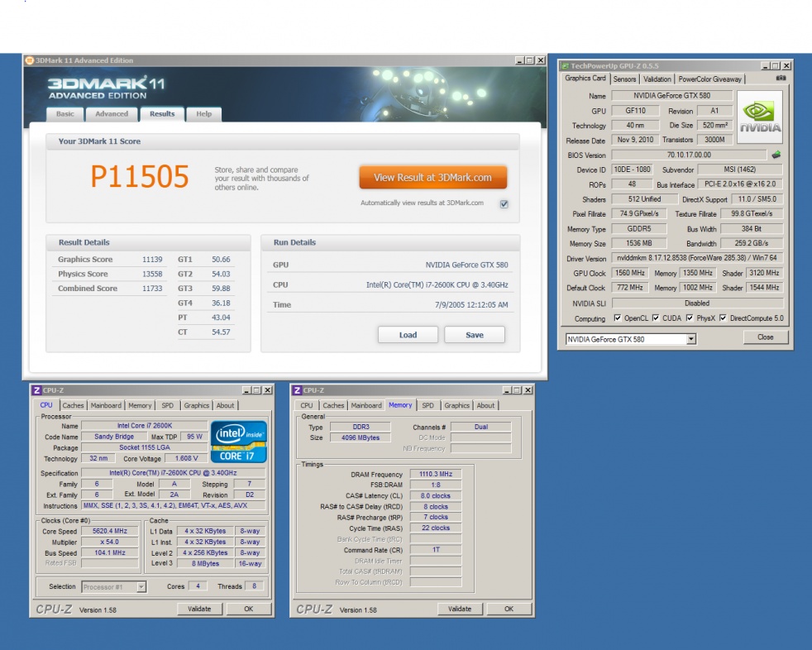Open the PowerColor Giveaway tab
Viewport: 812px width, 650px height.
[x=710, y=79]
